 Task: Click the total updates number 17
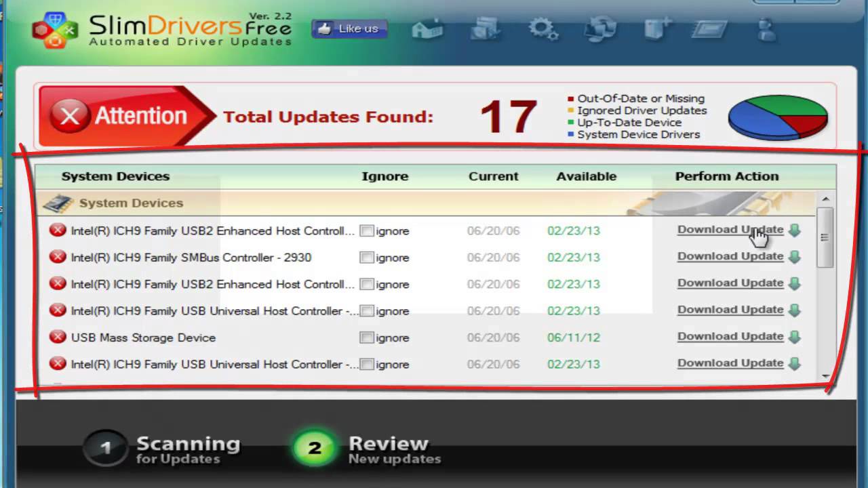(509, 117)
